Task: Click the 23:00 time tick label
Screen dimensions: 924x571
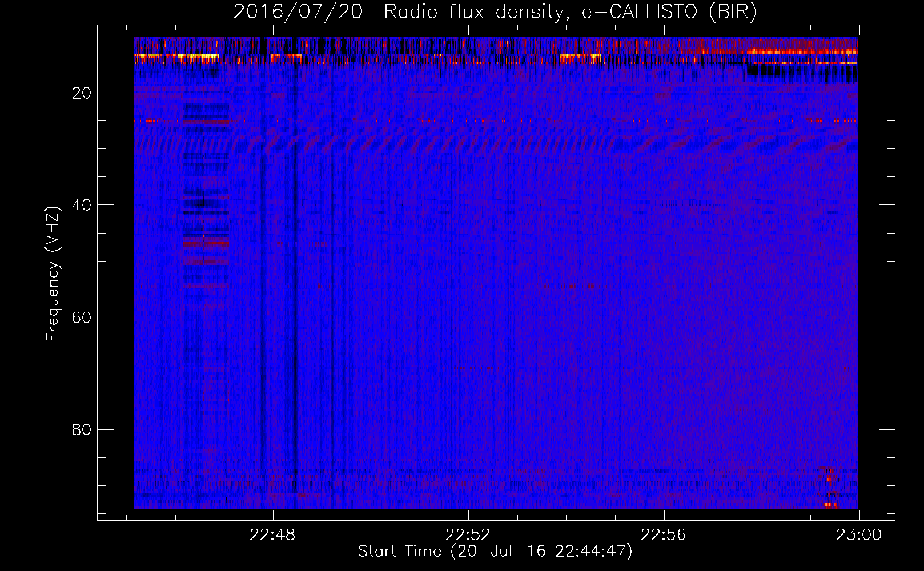Action: coord(859,535)
